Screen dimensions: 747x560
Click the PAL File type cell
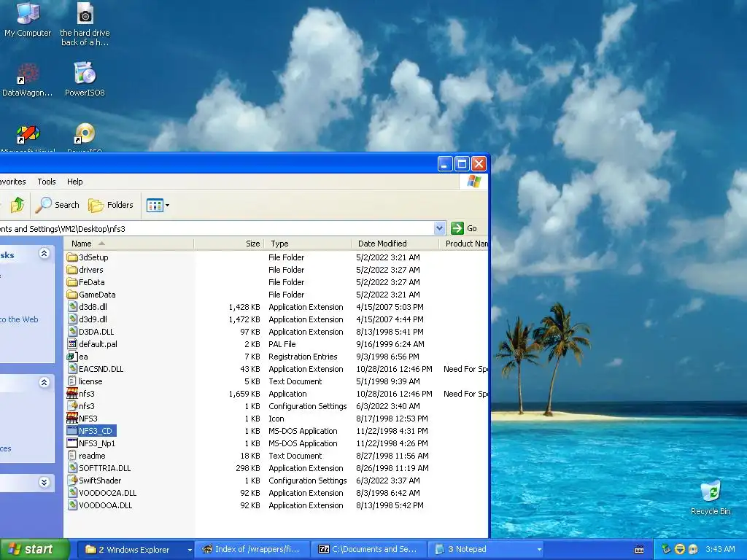pyautogui.click(x=282, y=344)
